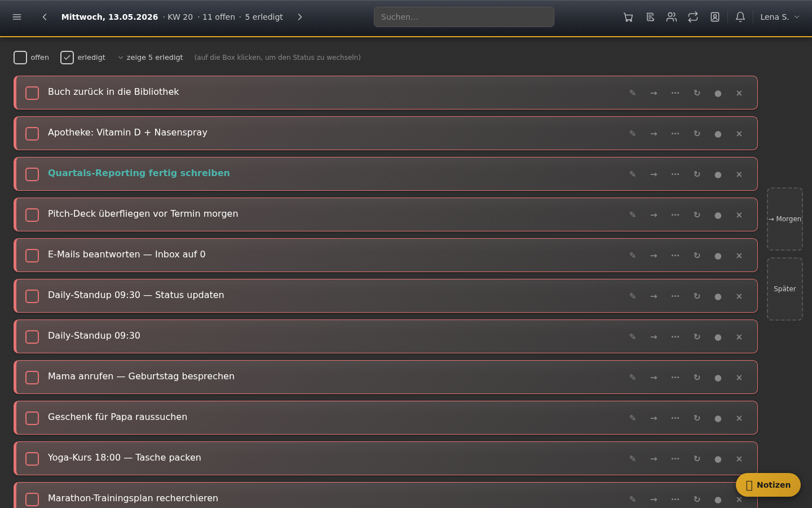Move 'Apotheke: Vitamin D + Nasenspray' to tomorrow arrow
Screen dimensions: 812x508
654,133
